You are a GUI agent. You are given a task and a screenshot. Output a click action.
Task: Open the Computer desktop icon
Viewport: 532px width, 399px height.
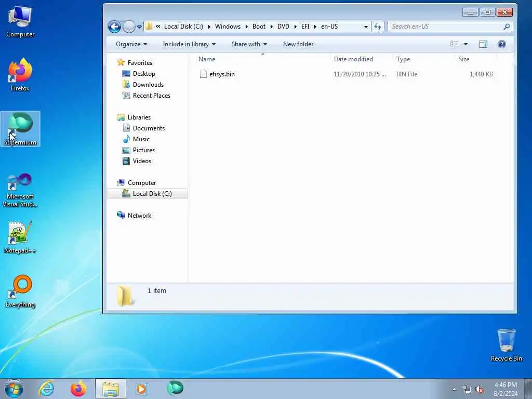pyautogui.click(x=20, y=22)
